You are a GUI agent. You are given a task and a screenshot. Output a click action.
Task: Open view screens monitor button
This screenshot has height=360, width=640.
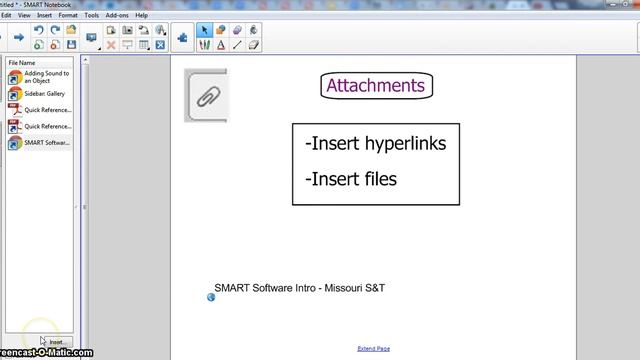(x=91, y=38)
